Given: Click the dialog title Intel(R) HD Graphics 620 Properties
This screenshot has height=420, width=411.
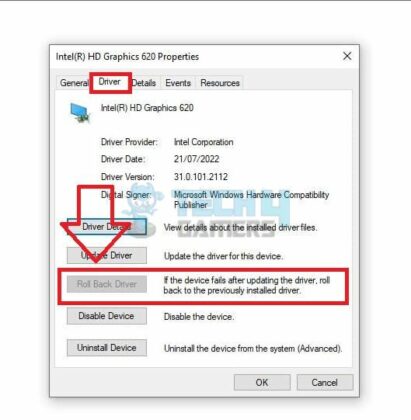Looking at the screenshot, I should (127, 57).
